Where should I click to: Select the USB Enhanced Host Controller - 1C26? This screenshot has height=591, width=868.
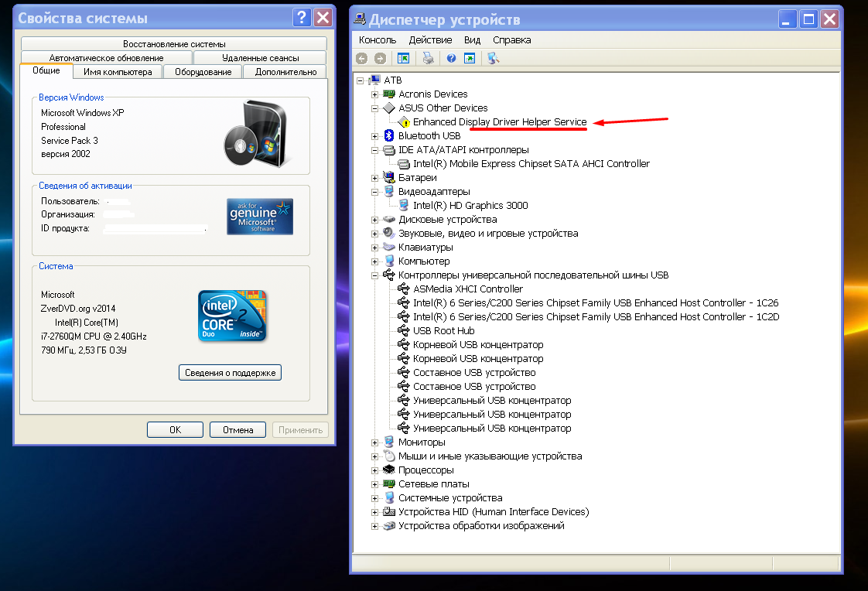point(596,302)
